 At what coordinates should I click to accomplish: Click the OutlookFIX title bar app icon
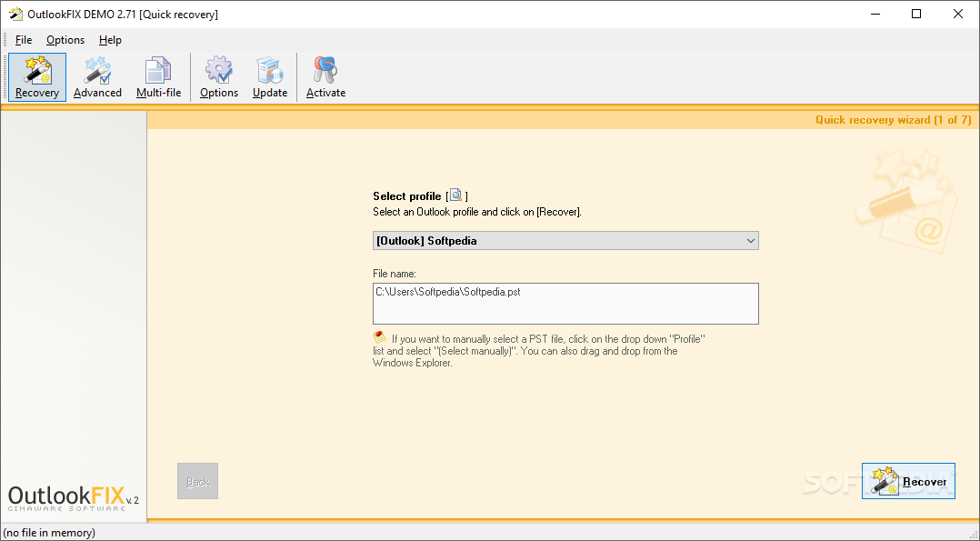[x=15, y=14]
